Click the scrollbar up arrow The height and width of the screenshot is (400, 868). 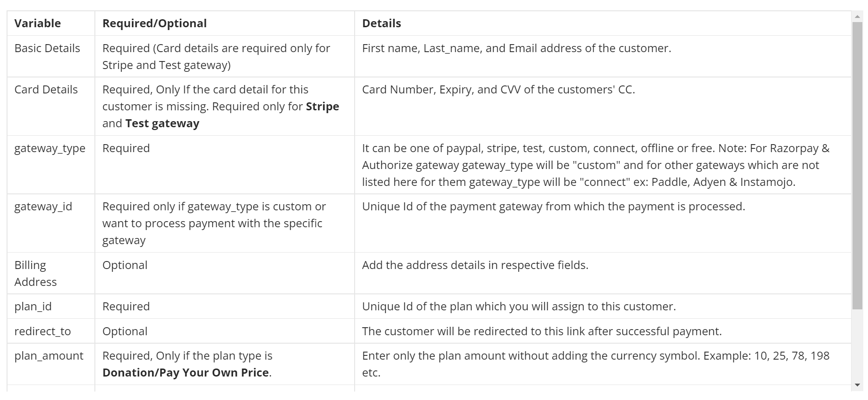[857, 16]
